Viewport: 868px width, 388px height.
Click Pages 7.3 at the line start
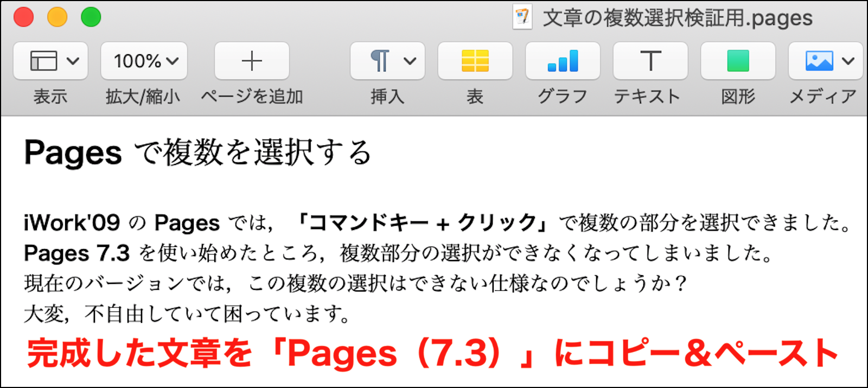click(x=77, y=253)
